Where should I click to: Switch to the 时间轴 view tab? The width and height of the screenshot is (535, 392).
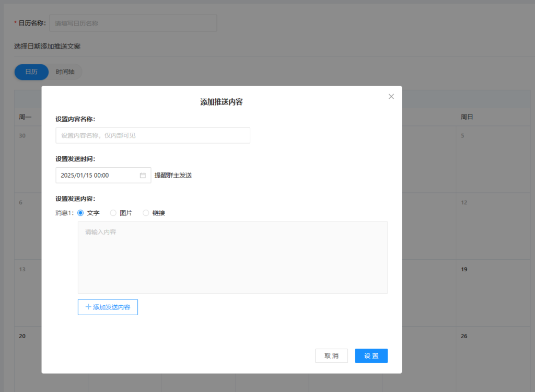(x=65, y=72)
